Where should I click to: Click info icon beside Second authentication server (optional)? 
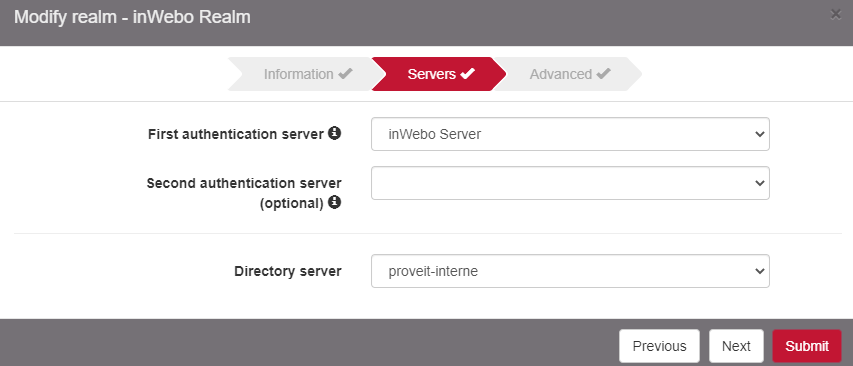[335, 203]
